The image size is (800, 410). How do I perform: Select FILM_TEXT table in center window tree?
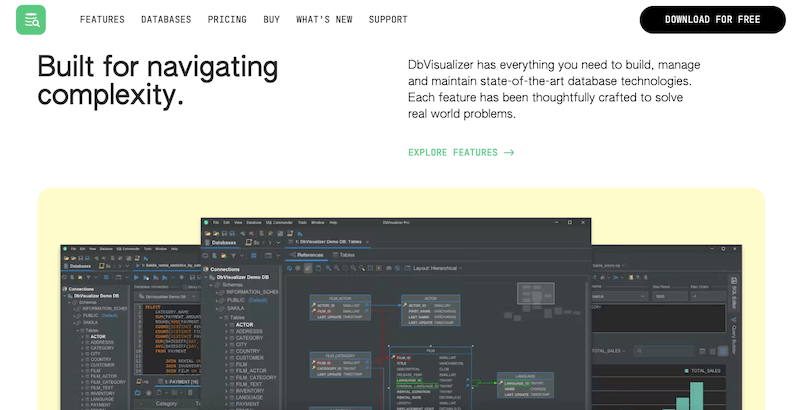249,384
